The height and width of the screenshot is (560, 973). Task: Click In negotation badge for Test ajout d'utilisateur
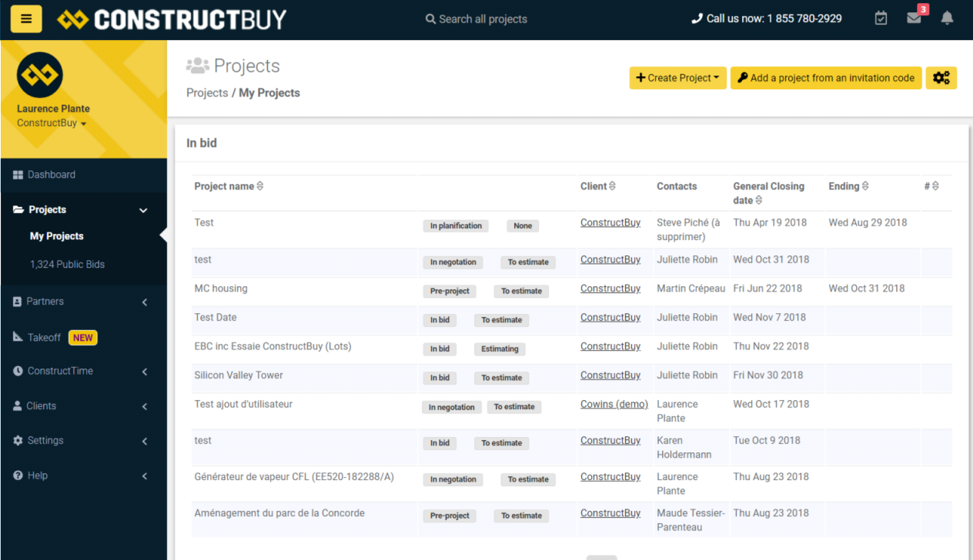tap(452, 407)
